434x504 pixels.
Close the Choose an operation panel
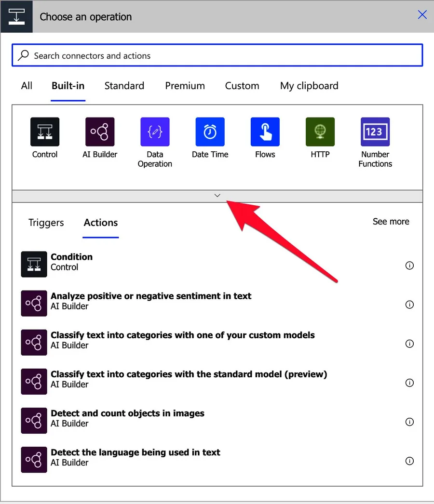point(422,15)
